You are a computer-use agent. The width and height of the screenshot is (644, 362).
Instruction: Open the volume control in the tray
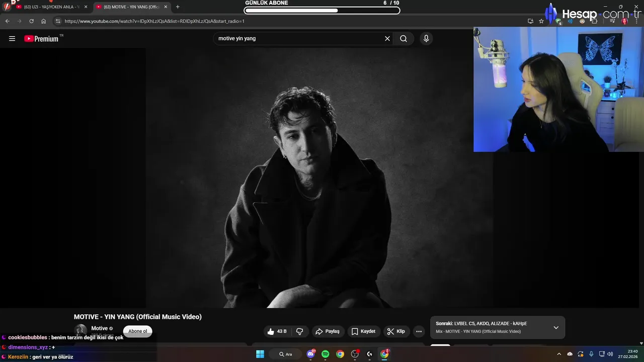pos(610,354)
